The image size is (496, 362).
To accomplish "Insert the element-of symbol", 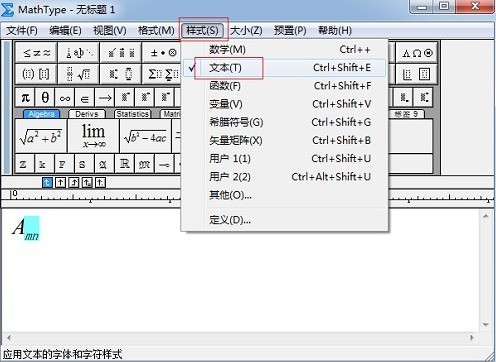I will point(85,98).
